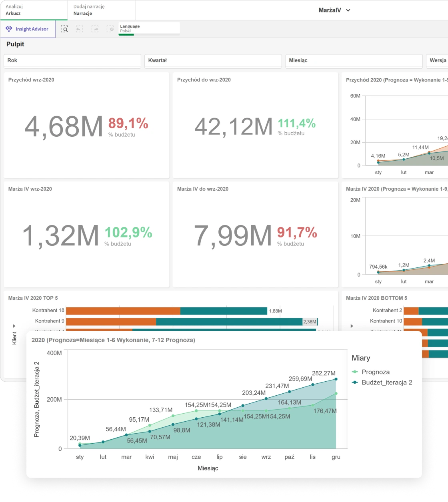Click the Language selection green progress bar
Viewport: 448px width, 502px height.
(x=126, y=35)
